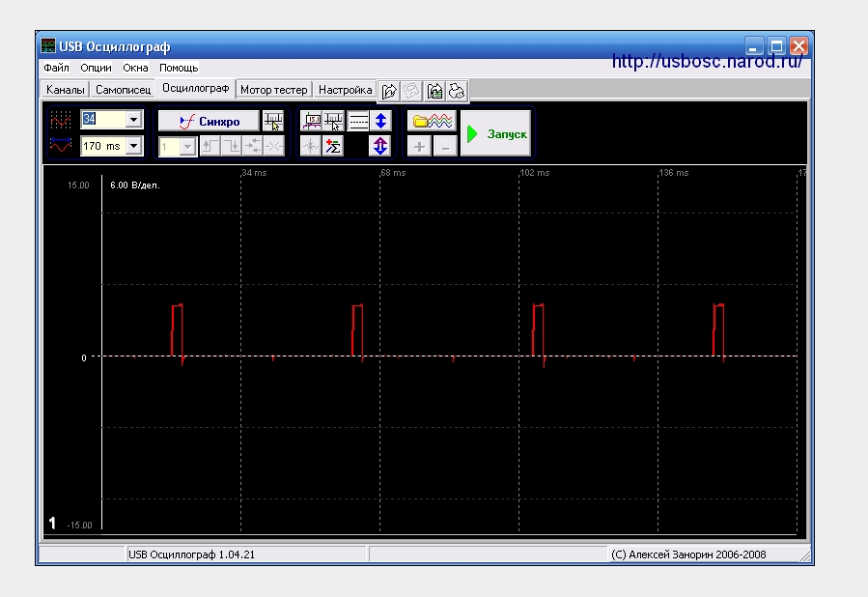Click the both-edges trigger arrows icon
Viewport: 868px width, 597px height.
[253, 147]
